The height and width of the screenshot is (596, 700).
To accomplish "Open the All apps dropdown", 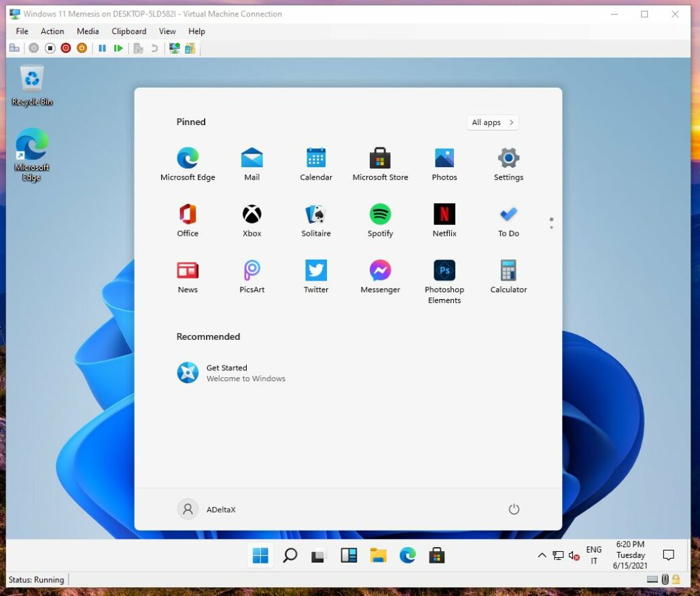I will pyautogui.click(x=492, y=122).
